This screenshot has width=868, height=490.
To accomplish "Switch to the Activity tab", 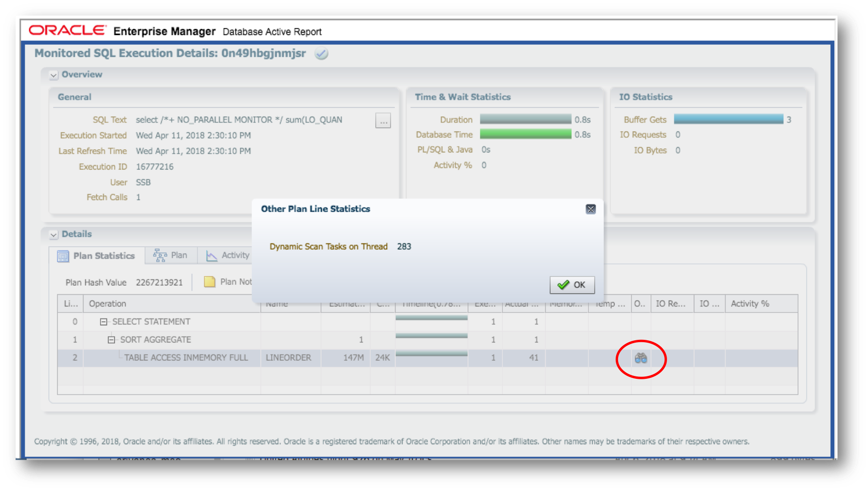I will point(227,256).
